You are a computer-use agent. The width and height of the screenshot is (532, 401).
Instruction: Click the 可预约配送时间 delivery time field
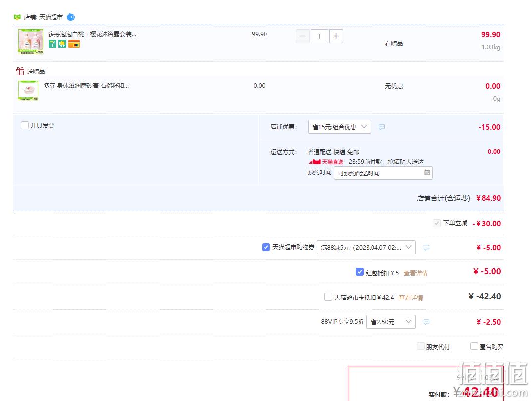tap(383, 173)
